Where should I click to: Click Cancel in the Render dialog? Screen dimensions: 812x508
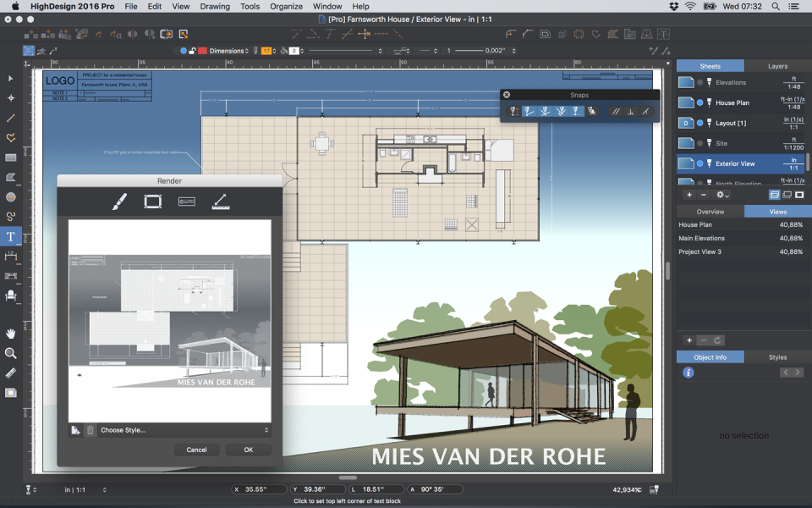196,450
